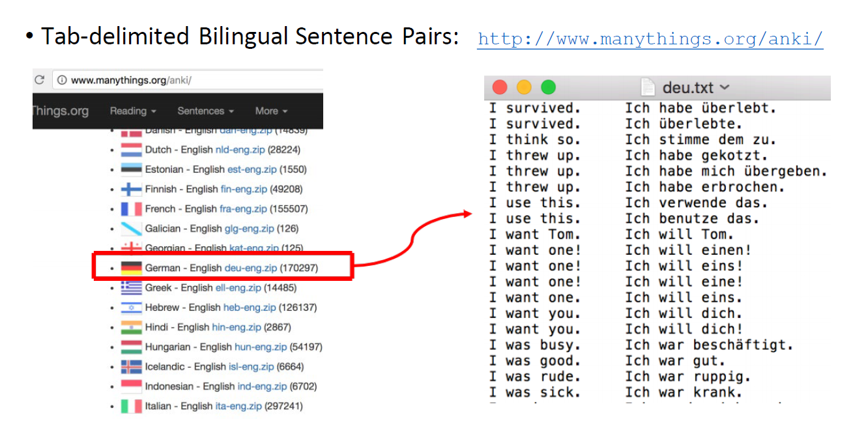
Task: Click the English text 'I was sick.'
Action: (x=535, y=392)
